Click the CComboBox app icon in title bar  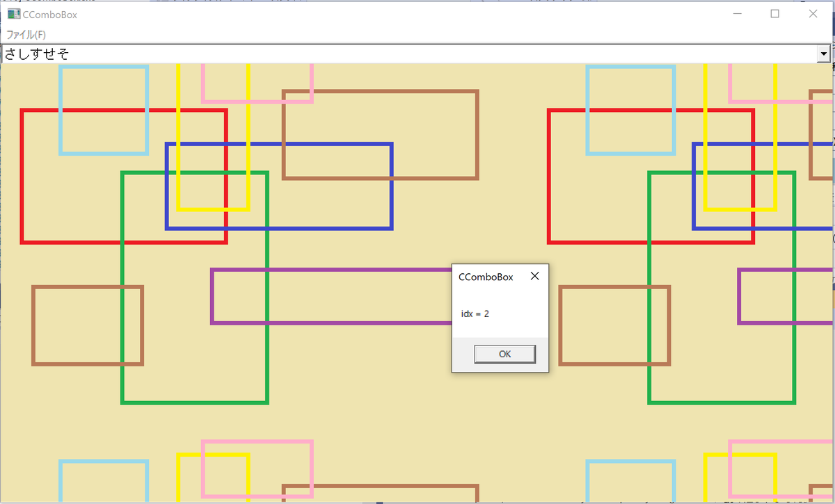tap(13, 13)
